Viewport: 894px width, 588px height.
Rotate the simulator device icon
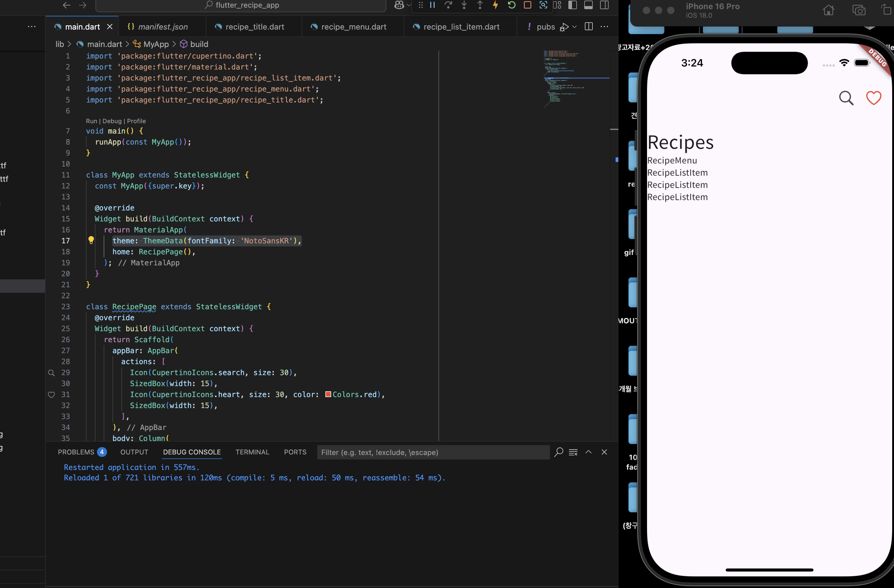pyautogui.click(x=887, y=9)
